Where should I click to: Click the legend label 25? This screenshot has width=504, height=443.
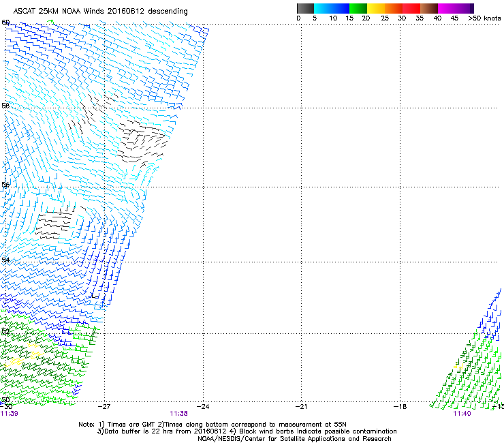click(x=385, y=18)
